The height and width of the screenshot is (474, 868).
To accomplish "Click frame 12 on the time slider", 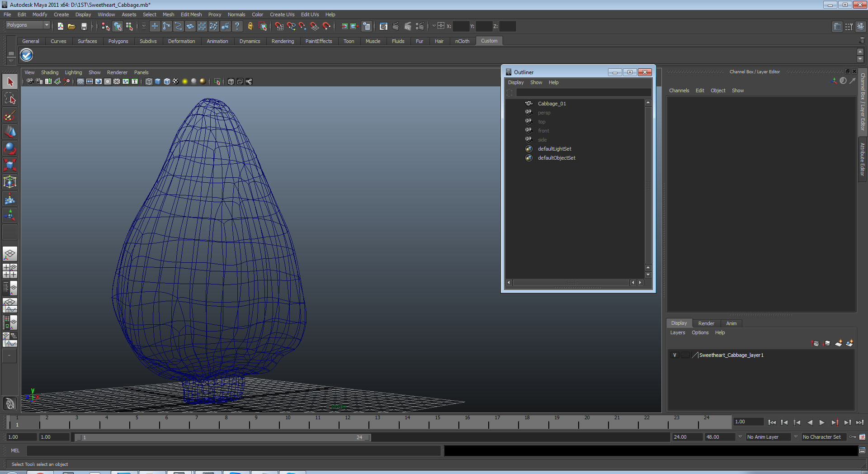I will [347, 422].
